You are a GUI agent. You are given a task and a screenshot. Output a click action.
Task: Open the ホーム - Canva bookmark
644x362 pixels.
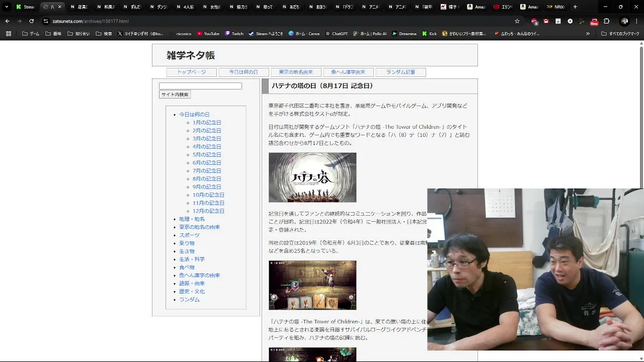[x=304, y=34]
